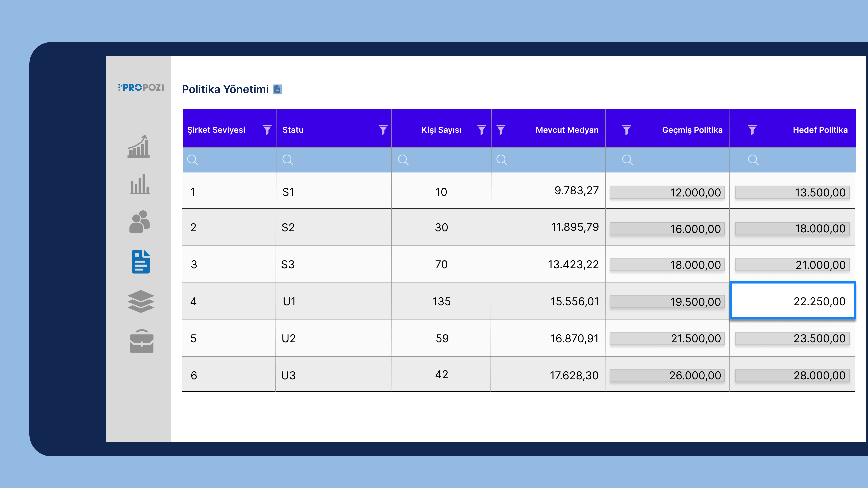Edit Geçmiş Politika value 21.500,00

[667, 338]
